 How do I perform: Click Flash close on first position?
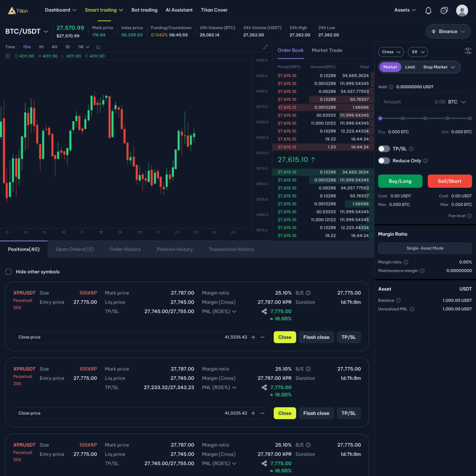[316, 337]
